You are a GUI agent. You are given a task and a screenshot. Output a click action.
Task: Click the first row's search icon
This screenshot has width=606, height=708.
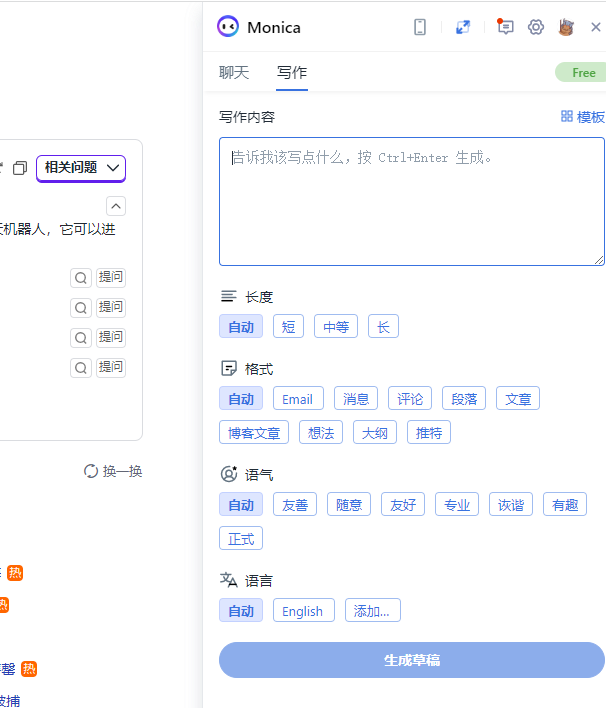[81, 278]
